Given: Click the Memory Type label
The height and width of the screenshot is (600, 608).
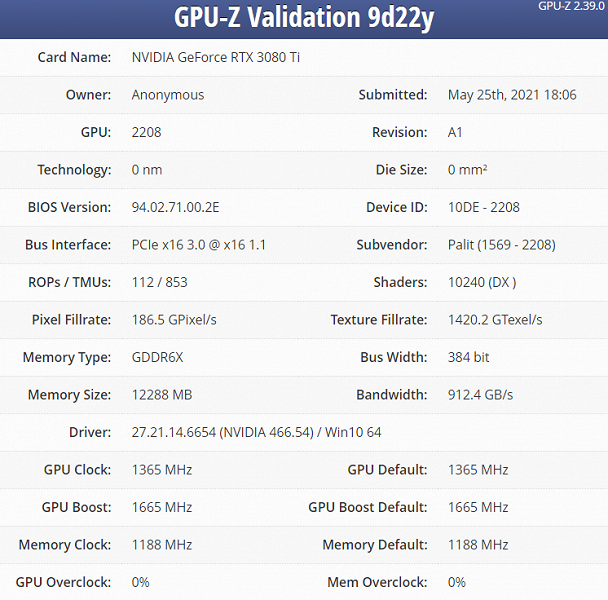Looking at the screenshot, I should 67,358.
